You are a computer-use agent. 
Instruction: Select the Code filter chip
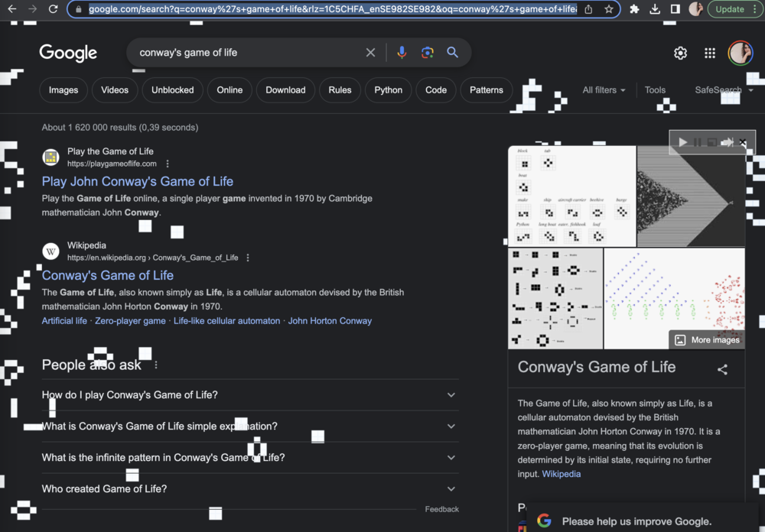[x=436, y=90]
